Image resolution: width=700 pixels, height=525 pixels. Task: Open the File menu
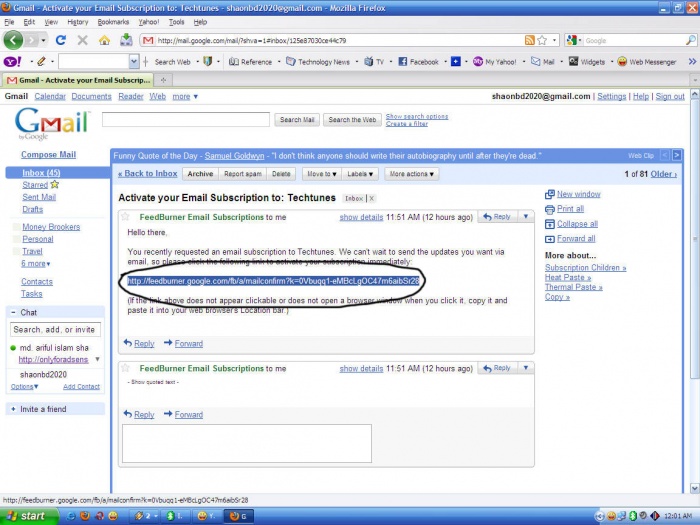pyautogui.click(x=9, y=22)
